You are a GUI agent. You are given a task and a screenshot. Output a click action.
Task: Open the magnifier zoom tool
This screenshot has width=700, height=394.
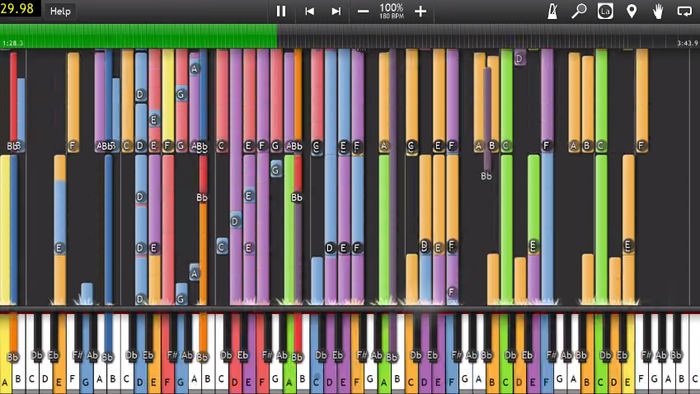(579, 11)
